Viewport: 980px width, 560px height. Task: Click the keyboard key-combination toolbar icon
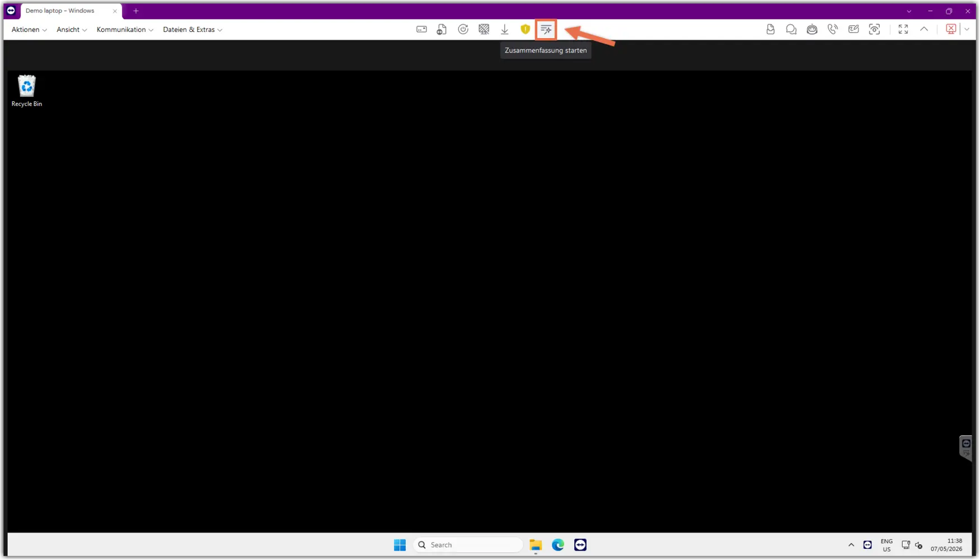pyautogui.click(x=421, y=30)
